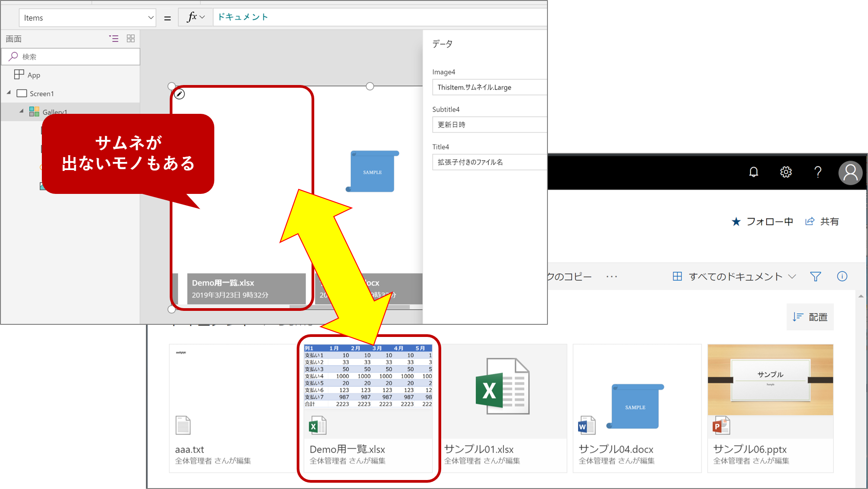Select the pencil edit icon on the gallery item

179,94
